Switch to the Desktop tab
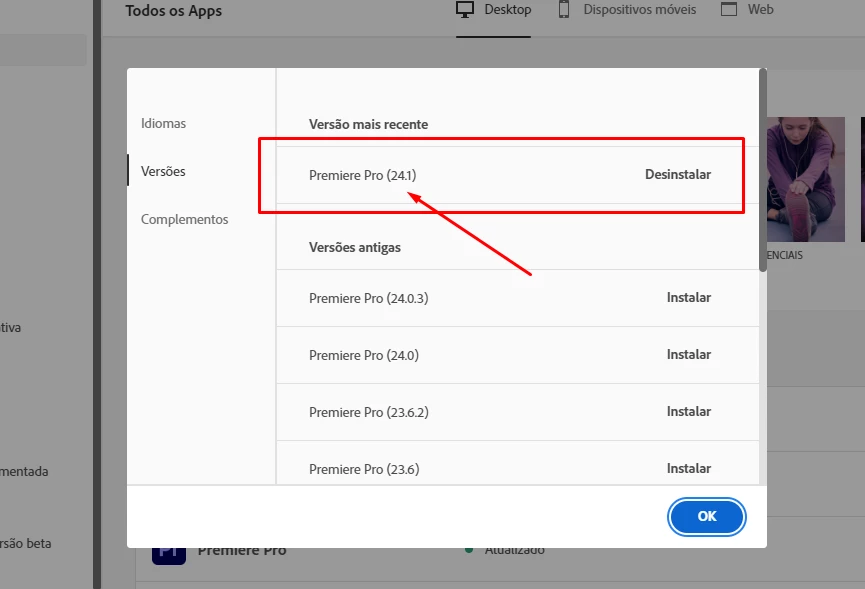 click(x=493, y=10)
